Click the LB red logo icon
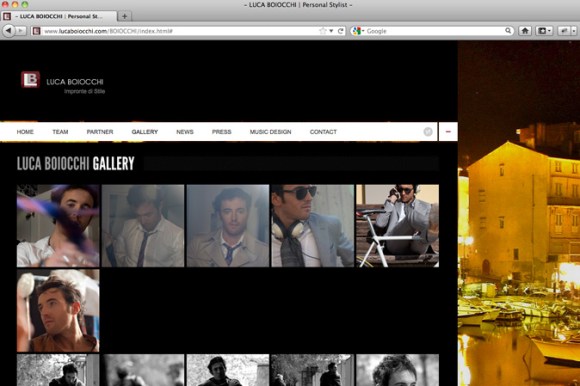The height and width of the screenshot is (386, 580). [30, 79]
